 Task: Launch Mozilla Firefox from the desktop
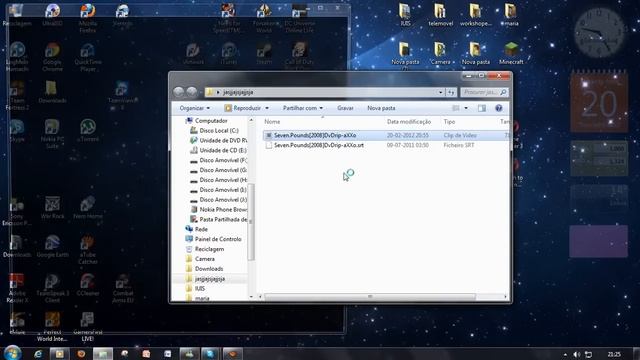click(x=87, y=18)
